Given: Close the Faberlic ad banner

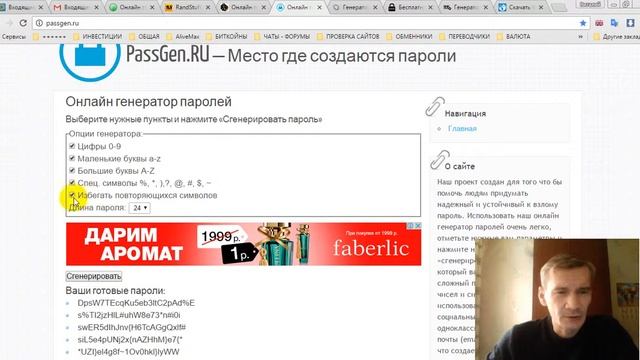Looking at the screenshot, I should 418,225.
